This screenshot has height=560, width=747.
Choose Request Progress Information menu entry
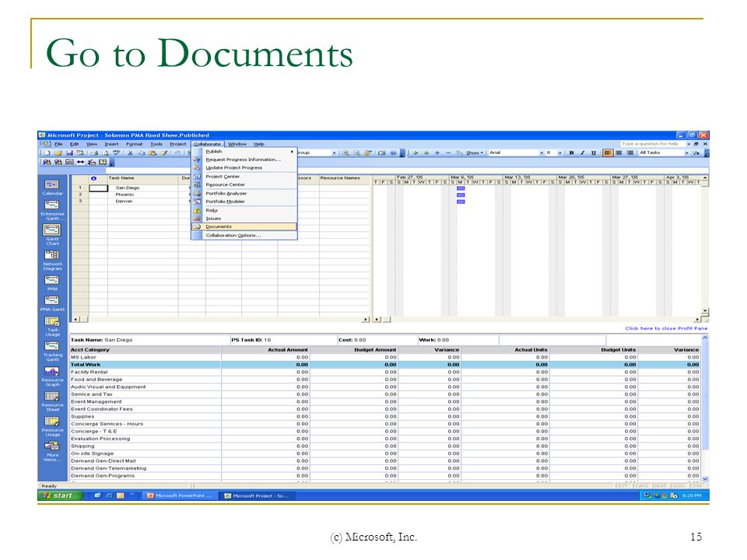(244, 159)
